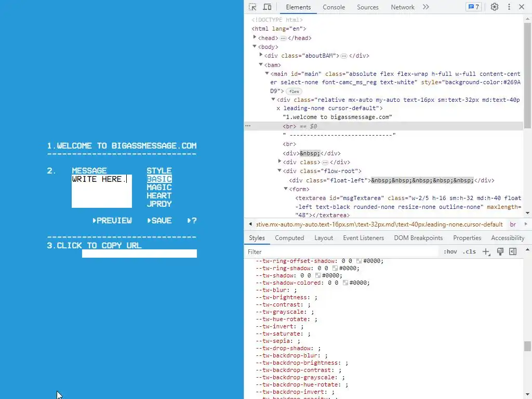Switch to the Elements tab
The image size is (532, 399).
tap(298, 7)
